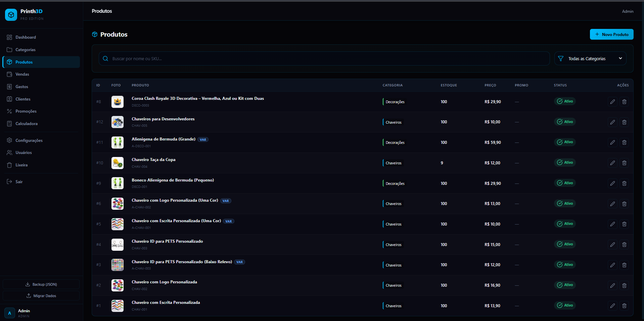The image size is (644, 321).
Task: Select Produtos sidebar item
Action: point(41,62)
